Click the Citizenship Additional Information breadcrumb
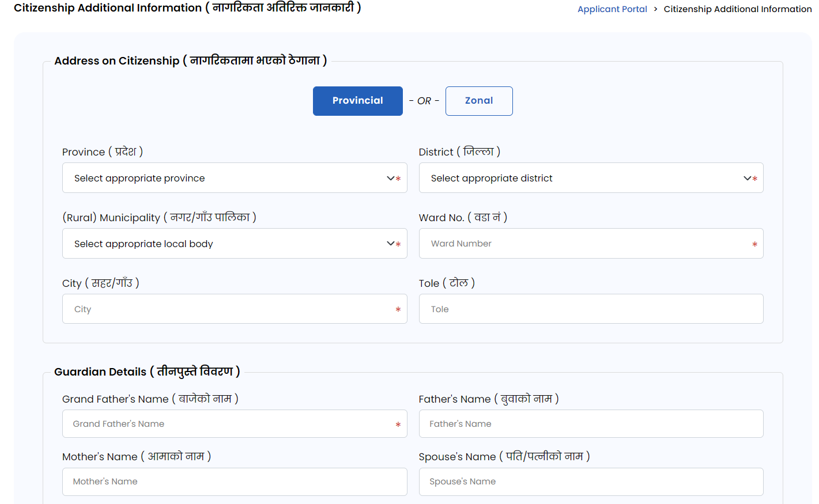Screen dimensions: 819x504 pos(738,9)
